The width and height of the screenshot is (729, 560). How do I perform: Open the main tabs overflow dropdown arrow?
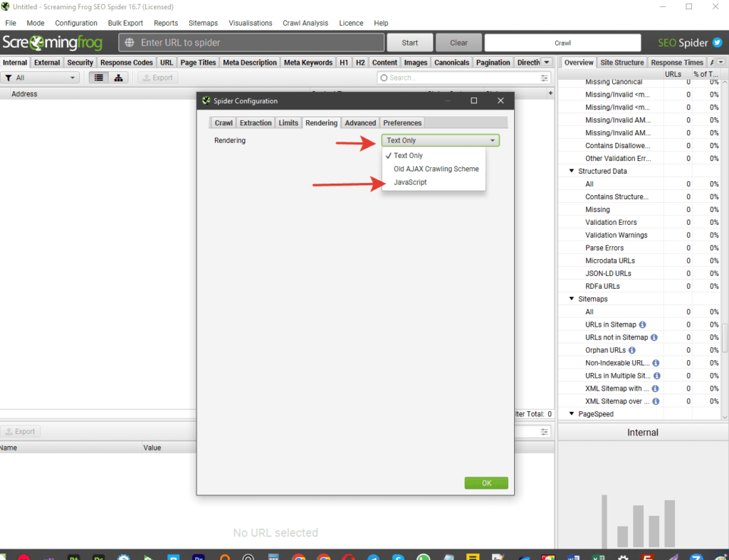547,63
